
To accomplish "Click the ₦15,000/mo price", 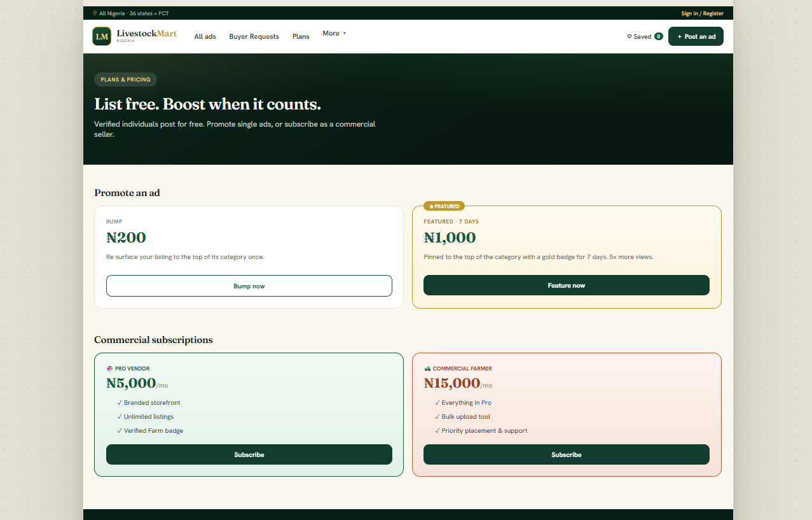I will 458,383.
